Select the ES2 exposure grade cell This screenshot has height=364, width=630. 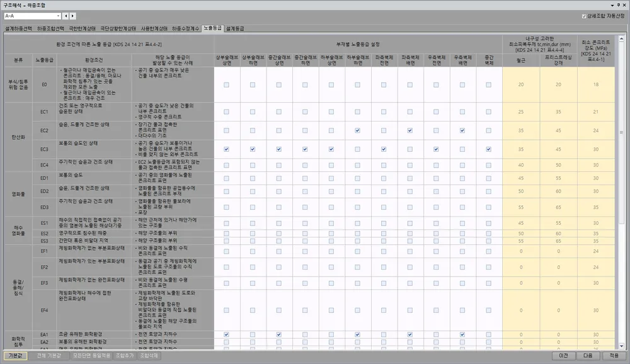click(44, 234)
